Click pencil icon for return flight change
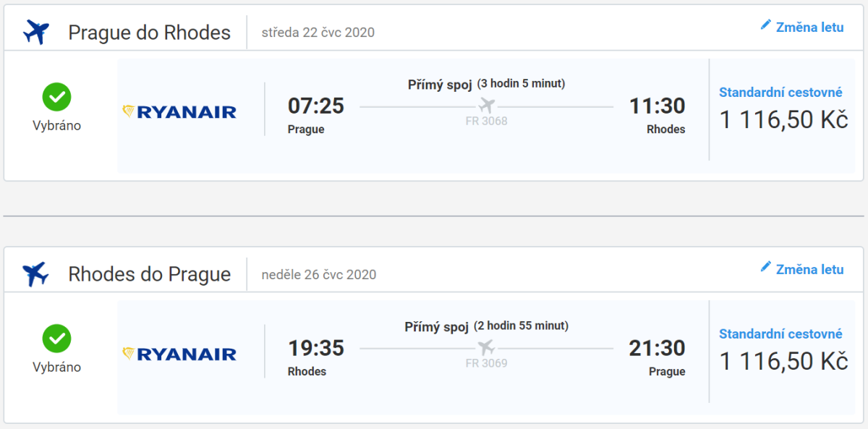Viewport: 868px width, 429px height. (x=766, y=267)
